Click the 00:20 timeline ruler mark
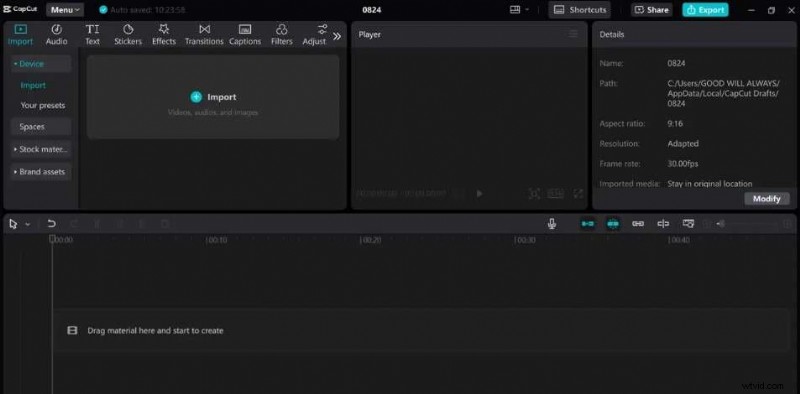800x394 pixels. click(371, 240)
